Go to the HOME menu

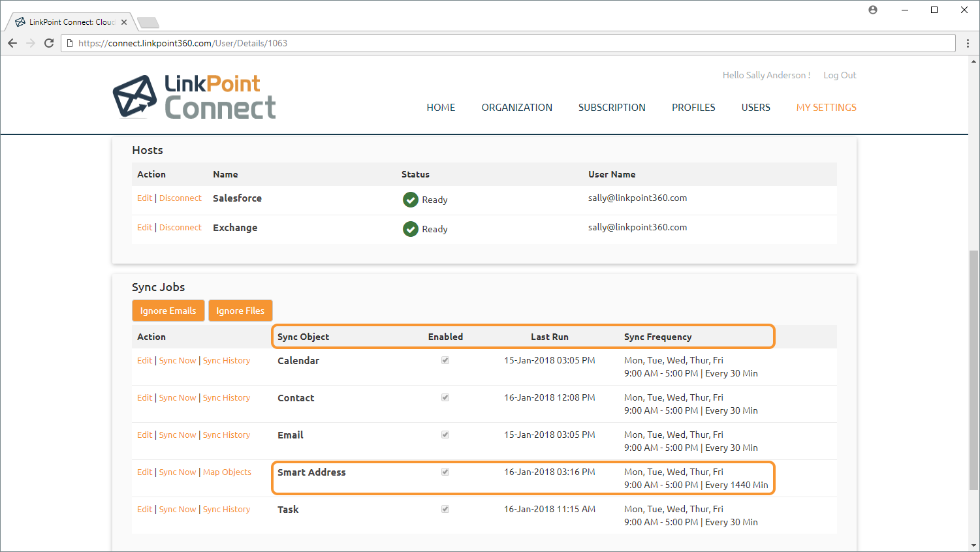(x=441, y=108)
